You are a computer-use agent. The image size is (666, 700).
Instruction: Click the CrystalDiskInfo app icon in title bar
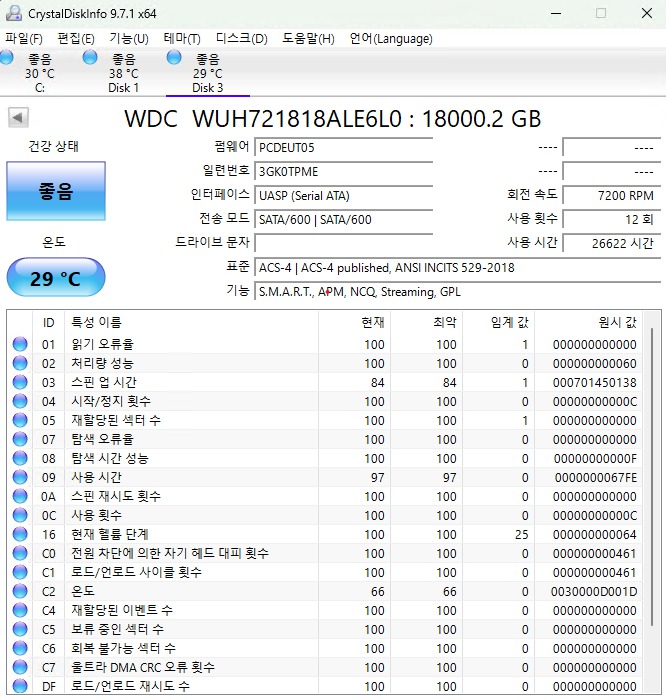point(13,13)
